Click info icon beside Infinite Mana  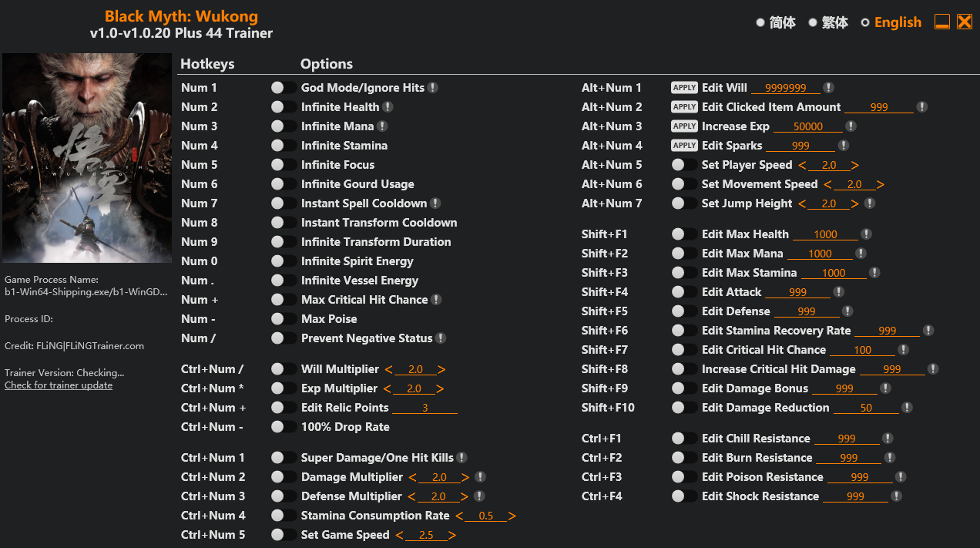382,126
